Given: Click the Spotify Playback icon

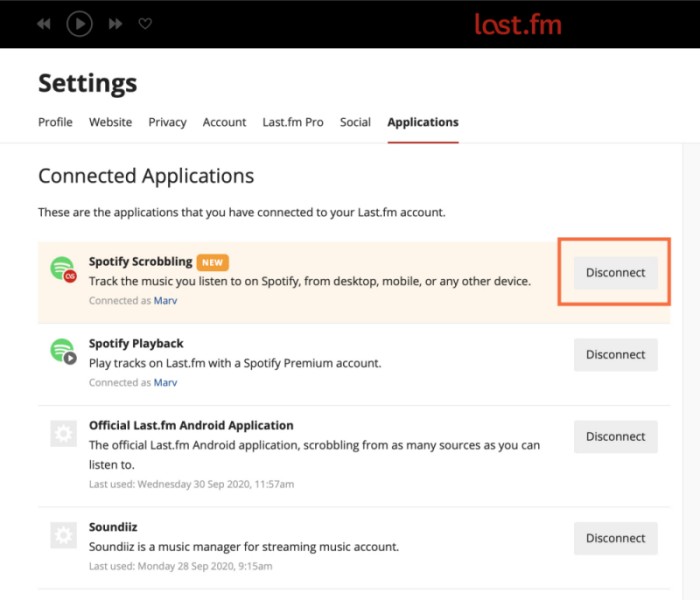Looking at the screenshot, I should pos(63,351).
